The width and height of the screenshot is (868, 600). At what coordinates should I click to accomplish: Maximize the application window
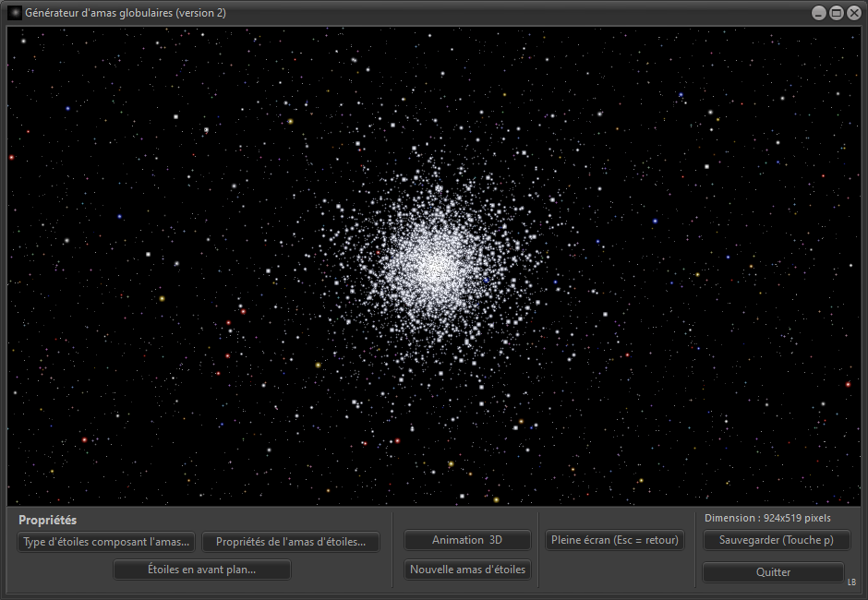[836, 13]
